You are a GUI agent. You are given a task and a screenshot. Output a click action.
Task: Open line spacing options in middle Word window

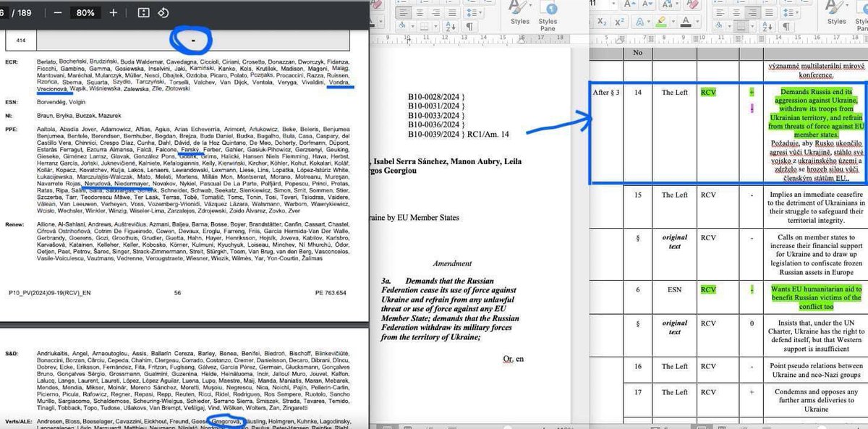point(473,12)
